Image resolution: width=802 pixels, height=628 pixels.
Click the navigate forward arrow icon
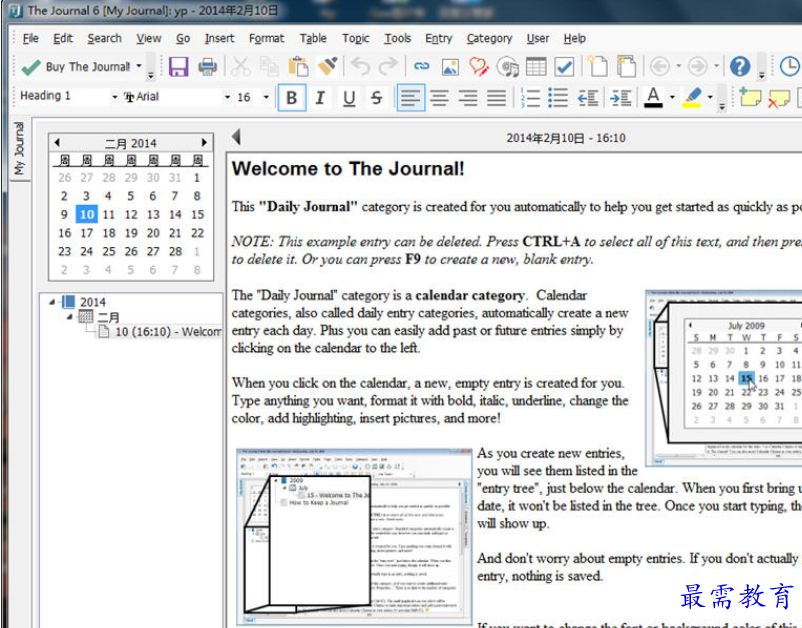click(x=698, y=66)
